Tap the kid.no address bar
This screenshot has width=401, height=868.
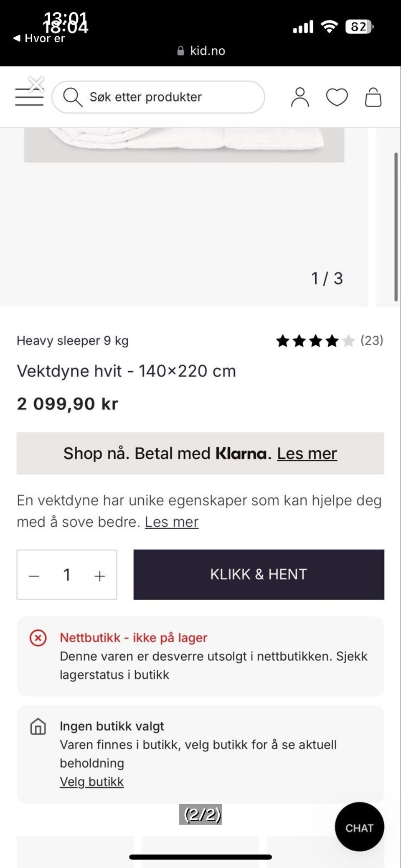click(x=201, y=51)
